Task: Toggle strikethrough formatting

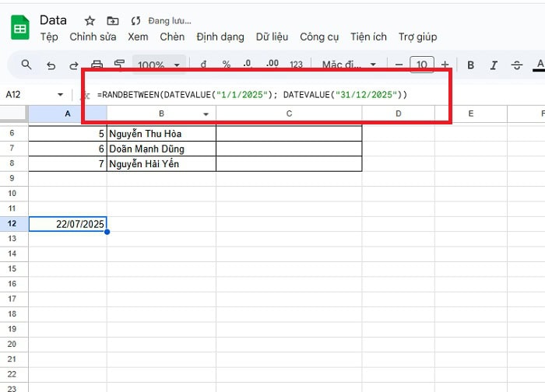Action: coord(517,65)
